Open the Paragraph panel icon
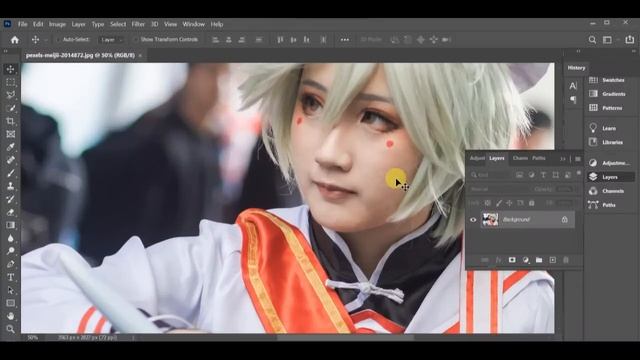The height and width of the screenshot is (360, 640). tap(573, 100)
